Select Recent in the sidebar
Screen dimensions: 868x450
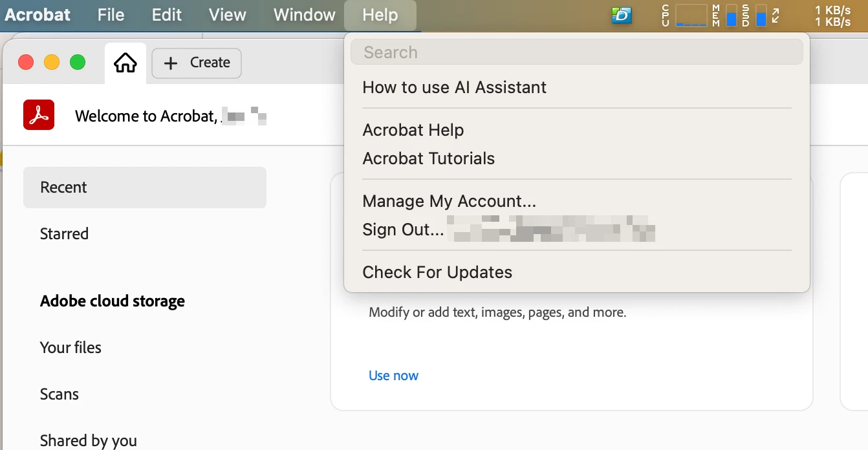pos(145,187)
